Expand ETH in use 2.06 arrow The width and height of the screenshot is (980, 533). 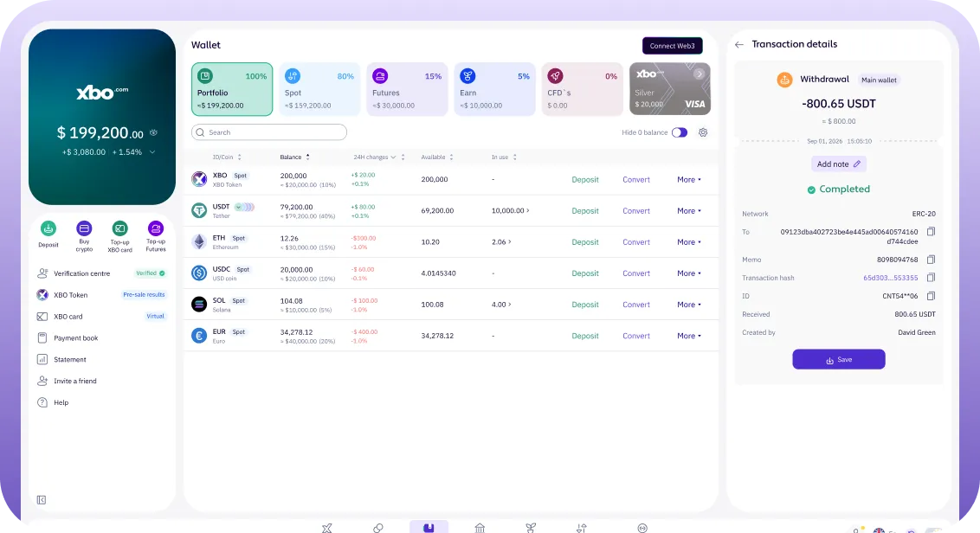pyautogui.click(x=509, y=241)
